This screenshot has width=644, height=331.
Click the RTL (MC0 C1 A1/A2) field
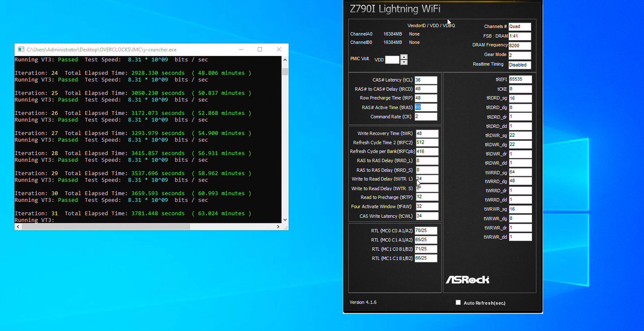point(426,240)
